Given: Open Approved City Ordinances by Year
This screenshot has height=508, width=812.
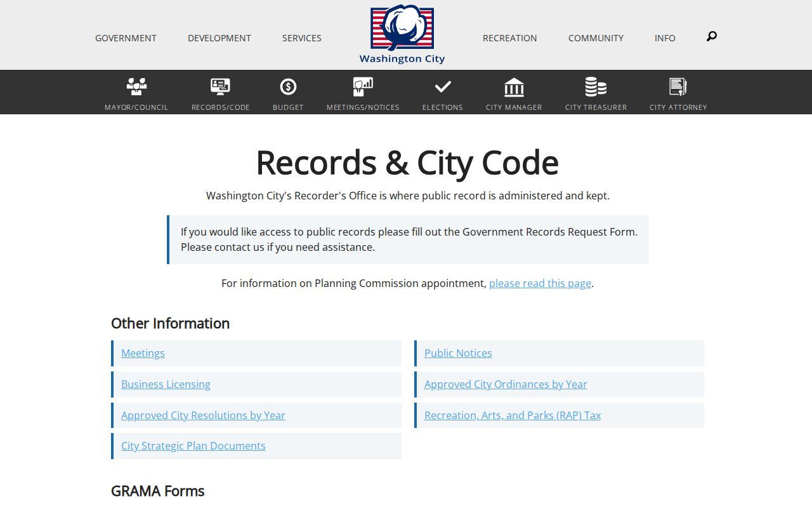Looking at the screenshot, I should [x=506, y=384].
